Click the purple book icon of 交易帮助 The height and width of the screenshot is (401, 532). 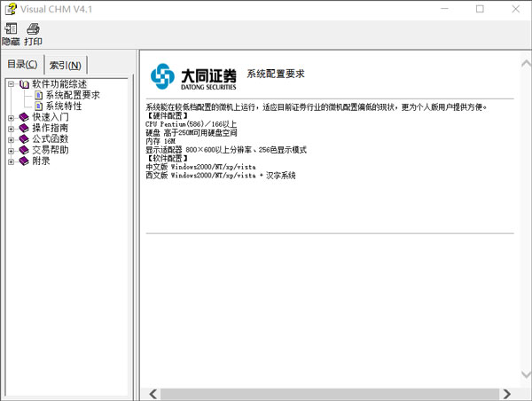point(24,150)
